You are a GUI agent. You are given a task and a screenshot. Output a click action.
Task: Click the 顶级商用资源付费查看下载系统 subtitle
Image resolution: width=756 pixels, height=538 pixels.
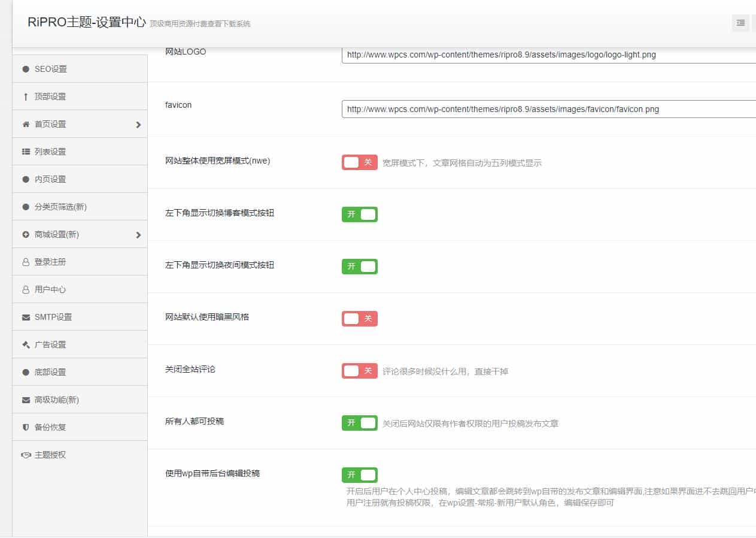click(200, 24)
